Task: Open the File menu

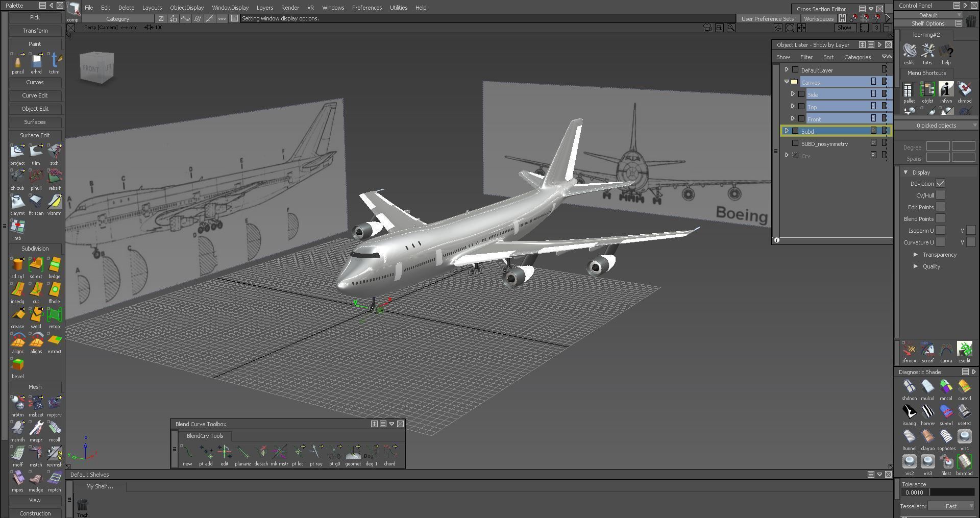Action: click(x=89, y=8)
